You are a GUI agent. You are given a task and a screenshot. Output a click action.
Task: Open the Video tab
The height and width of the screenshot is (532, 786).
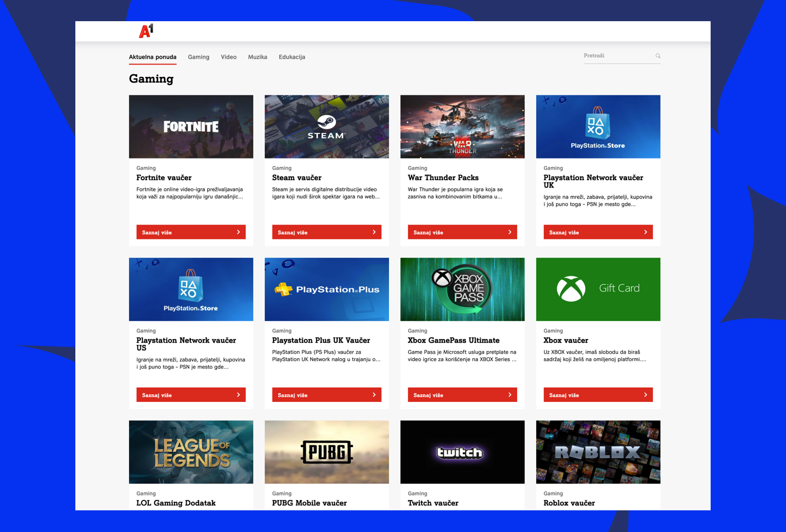(x=229, y=57)
